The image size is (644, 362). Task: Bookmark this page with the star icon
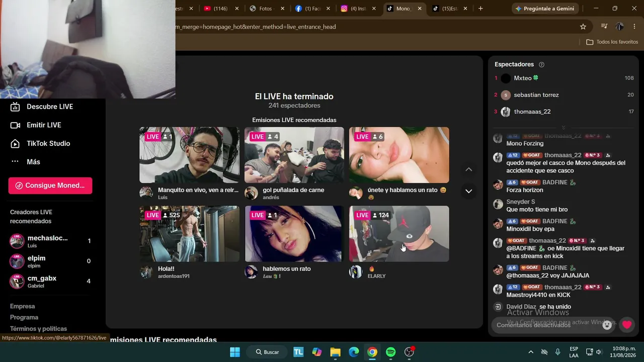(583, 27)
